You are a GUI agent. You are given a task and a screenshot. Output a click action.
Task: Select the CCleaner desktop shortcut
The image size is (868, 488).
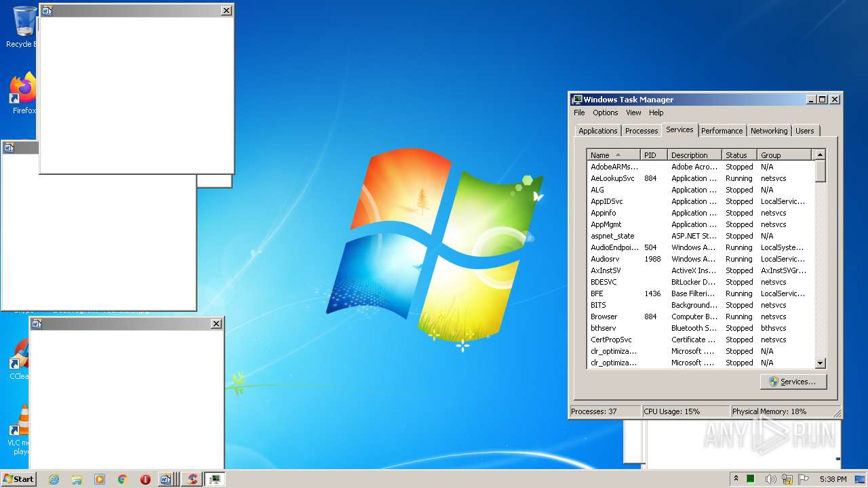[19, 359]
